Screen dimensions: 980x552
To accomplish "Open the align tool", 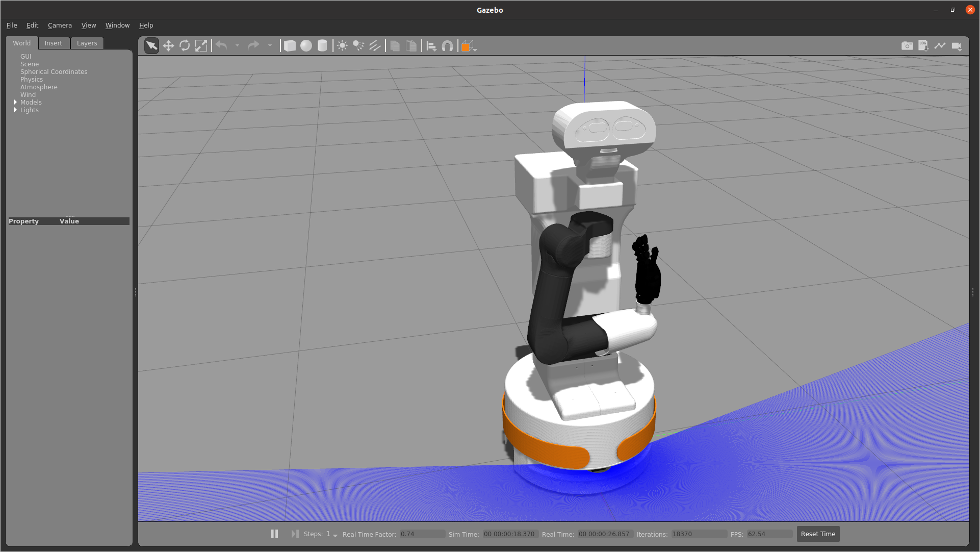I will pos(431,46).
